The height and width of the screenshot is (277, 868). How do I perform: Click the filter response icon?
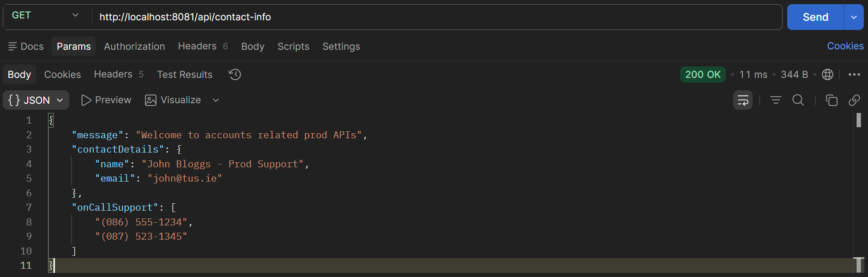point(776,100)
